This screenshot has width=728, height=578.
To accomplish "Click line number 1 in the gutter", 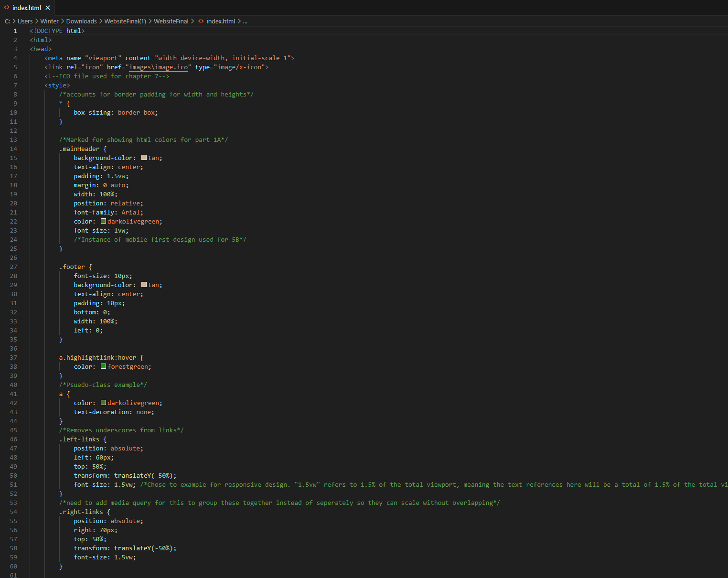I will click(x=15, y=31).
